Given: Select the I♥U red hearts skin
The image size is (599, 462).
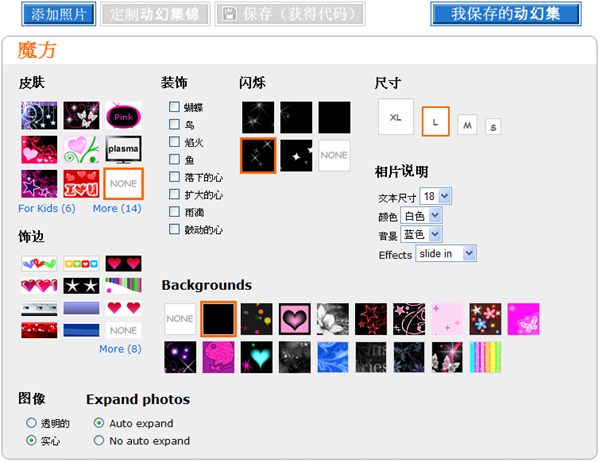Looking at the screenshot, I should point(81,184).
